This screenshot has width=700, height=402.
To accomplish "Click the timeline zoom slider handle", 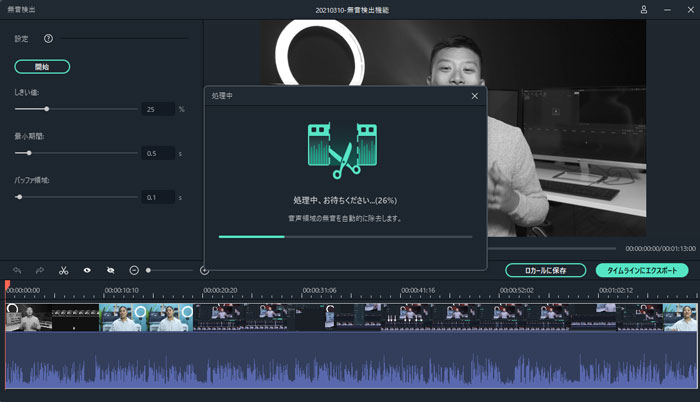I will click(x=148, y=270).
